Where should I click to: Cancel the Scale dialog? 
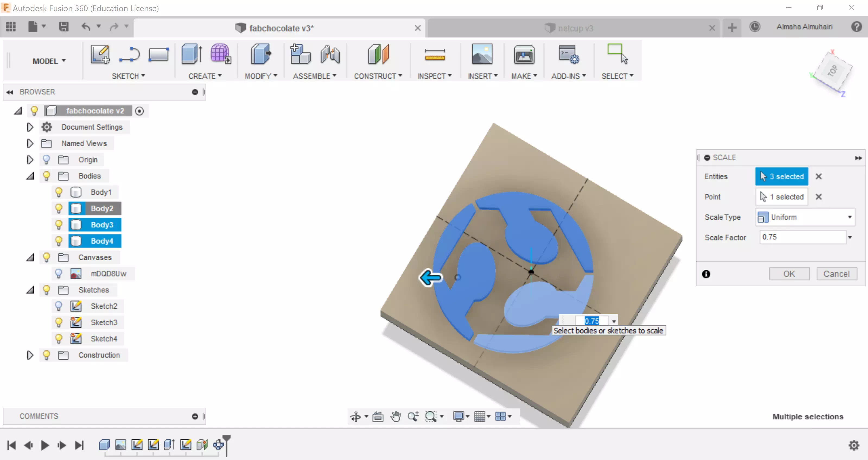(836, 274)
